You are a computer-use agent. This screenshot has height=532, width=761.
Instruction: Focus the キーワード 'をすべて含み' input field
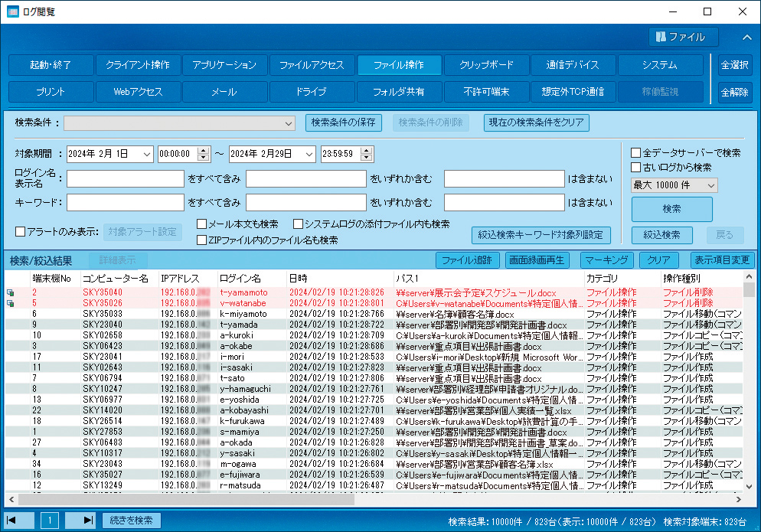tap(126, 202)
